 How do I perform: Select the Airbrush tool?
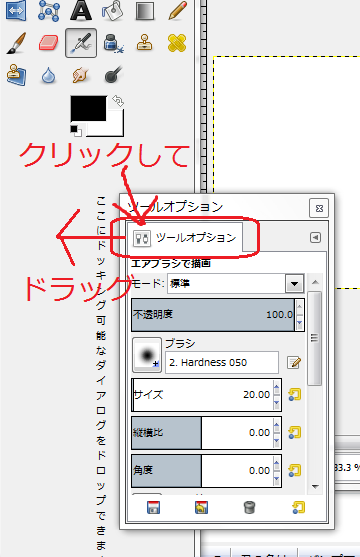point(81,43)
